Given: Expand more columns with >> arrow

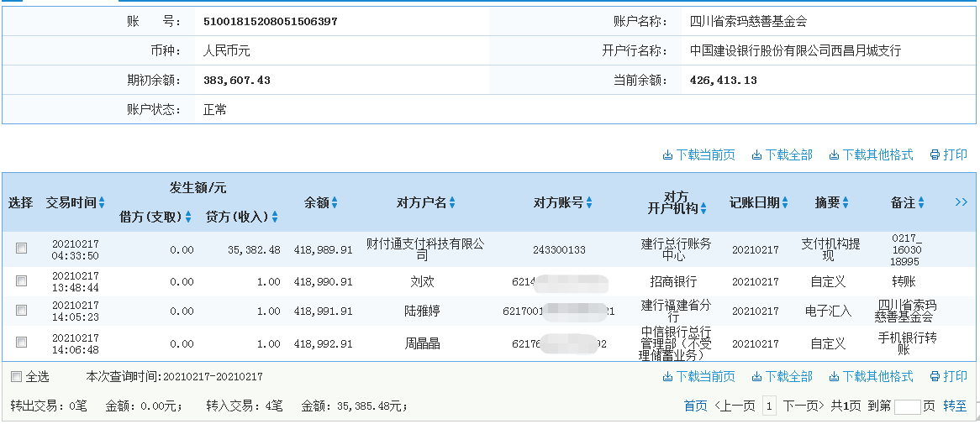Looking at the screenshot, I should point(962,202).
